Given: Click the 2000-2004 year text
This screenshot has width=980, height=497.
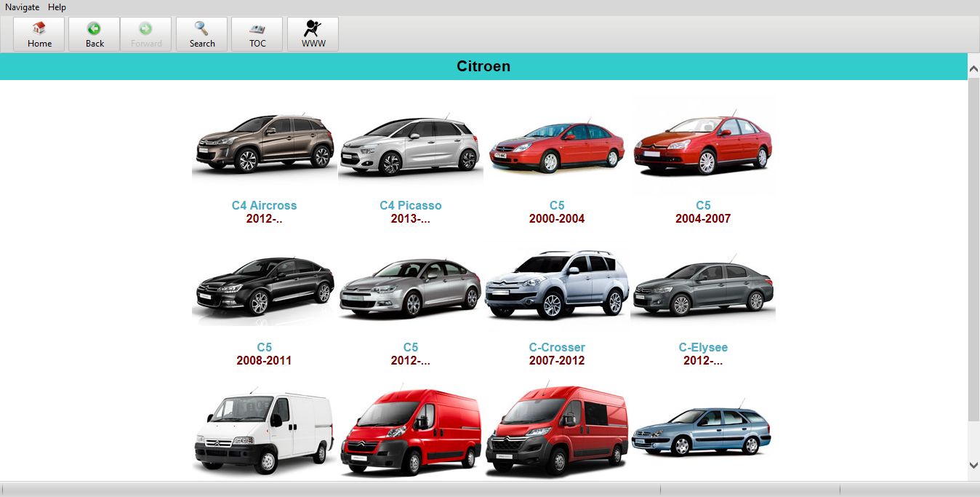Looking at the screenshot, I should pos(557,218).
